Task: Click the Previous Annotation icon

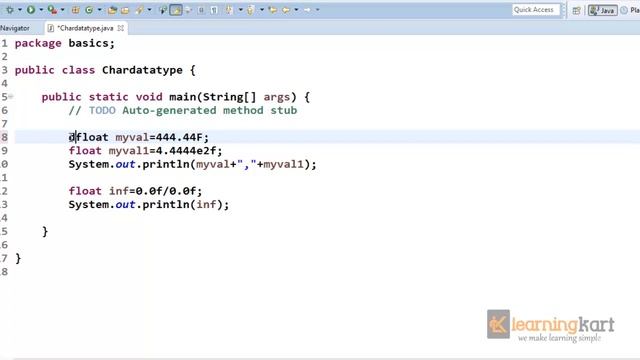Action: (x=251, y=10)
